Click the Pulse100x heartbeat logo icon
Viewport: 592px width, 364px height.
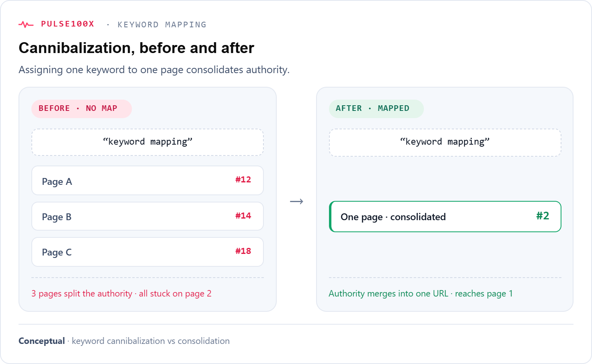(26, 25)
